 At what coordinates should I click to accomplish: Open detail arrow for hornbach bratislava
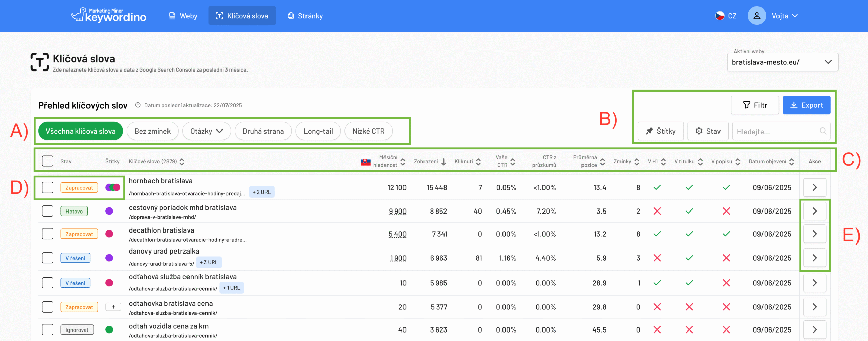(815, 187)
